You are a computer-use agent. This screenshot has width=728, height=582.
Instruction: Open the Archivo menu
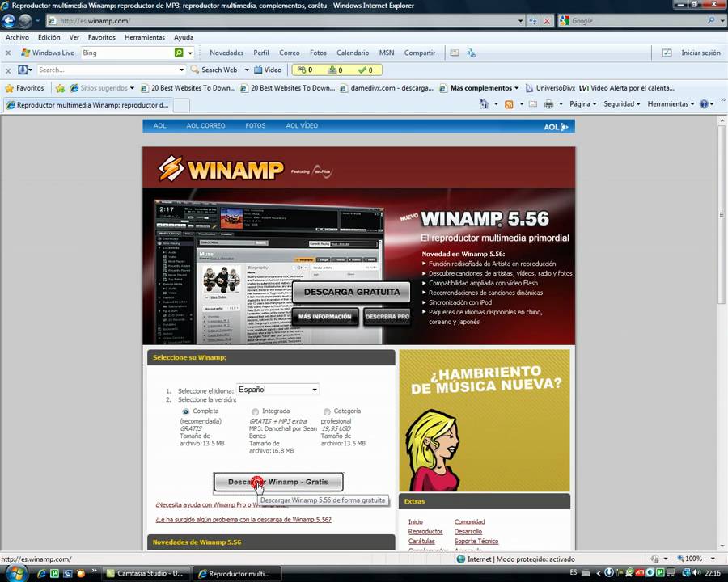pos(17,38)
